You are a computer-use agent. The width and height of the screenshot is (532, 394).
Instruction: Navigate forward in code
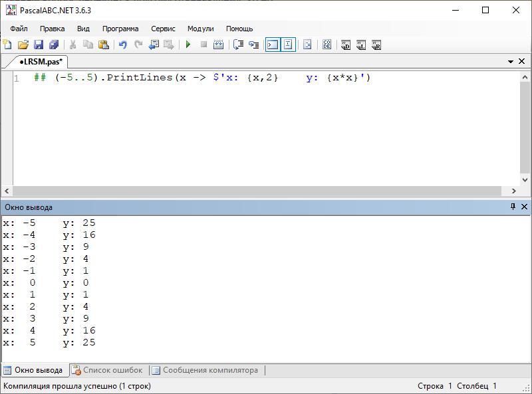[x=169, y=45]
